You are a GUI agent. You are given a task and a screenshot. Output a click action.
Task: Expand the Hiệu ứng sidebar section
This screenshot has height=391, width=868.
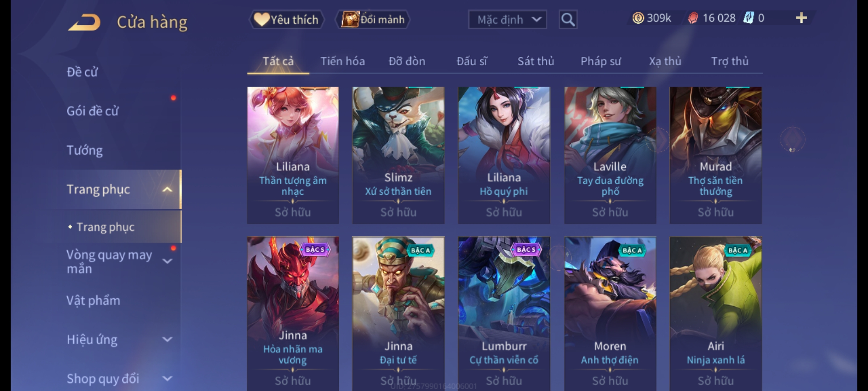[x=167, y=340]
